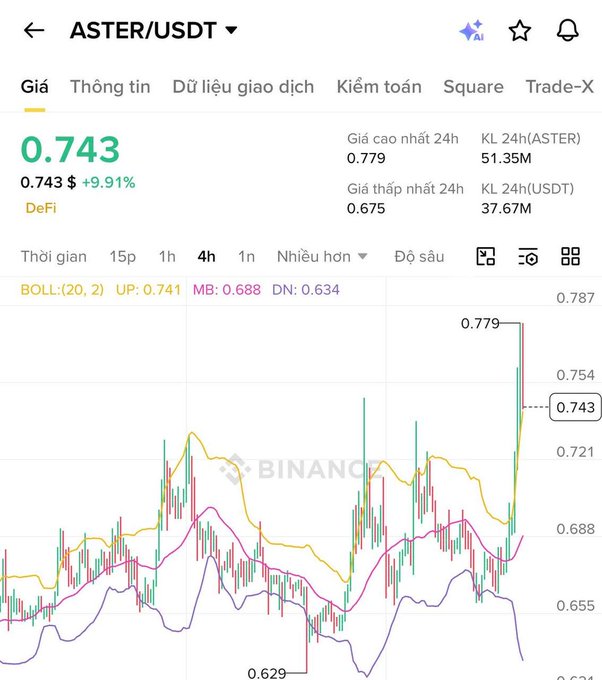The height and width of the screenshot is (680, 602).
Task: Tap the UP: 0.741 band value
Action: tap(148, 290)
